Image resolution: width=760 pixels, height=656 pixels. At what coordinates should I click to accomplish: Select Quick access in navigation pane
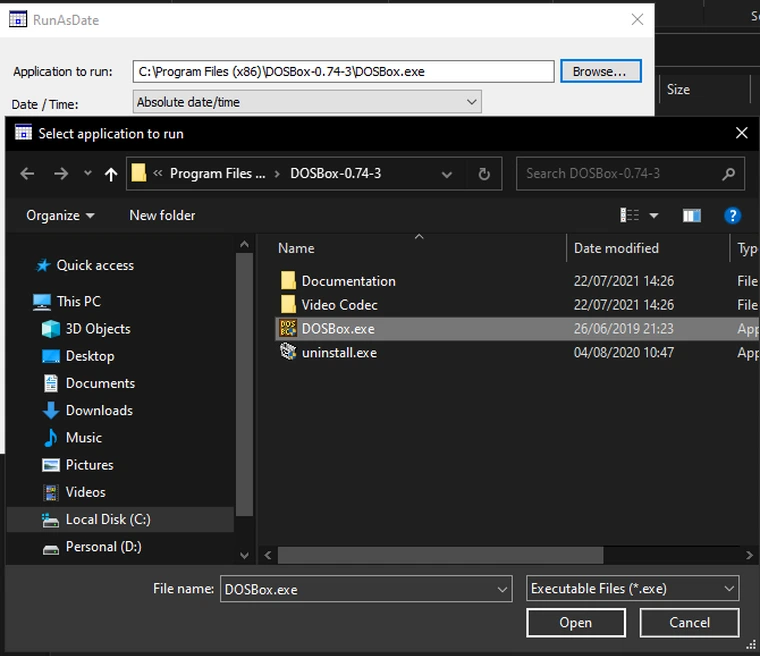pos(95,265)
